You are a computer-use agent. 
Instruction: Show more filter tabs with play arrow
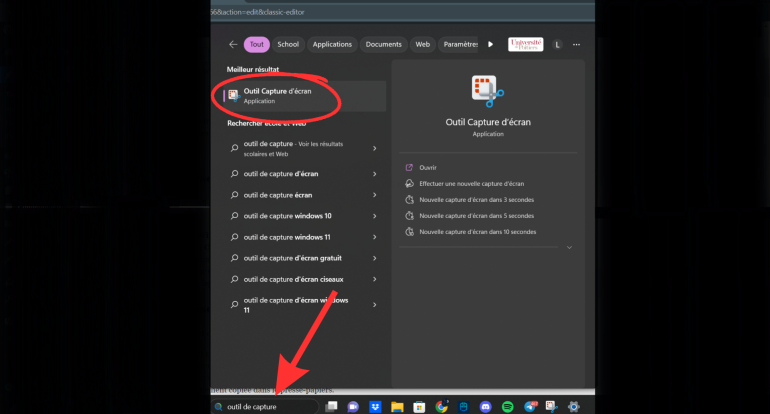[490, 44]
